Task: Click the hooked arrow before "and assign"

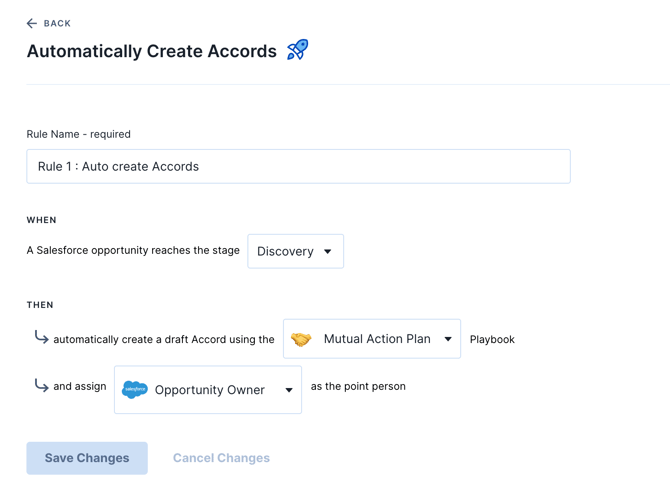Action: coord(41,385)
